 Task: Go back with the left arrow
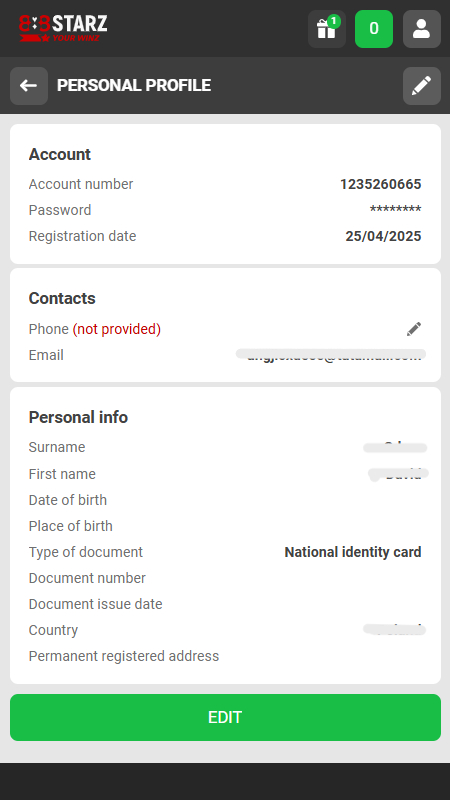pyautogui.click(x=29, y=86)
